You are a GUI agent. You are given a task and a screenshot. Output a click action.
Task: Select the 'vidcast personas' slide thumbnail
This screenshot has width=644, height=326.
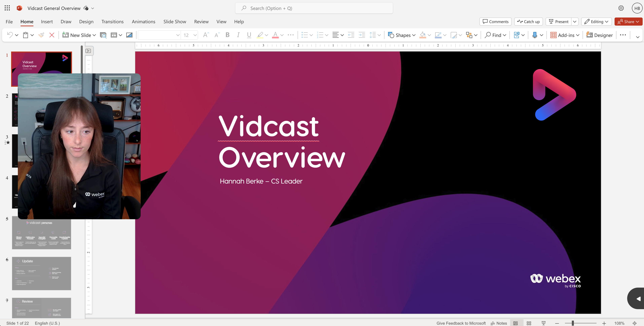pyautogui.click(x=42, y=233)
